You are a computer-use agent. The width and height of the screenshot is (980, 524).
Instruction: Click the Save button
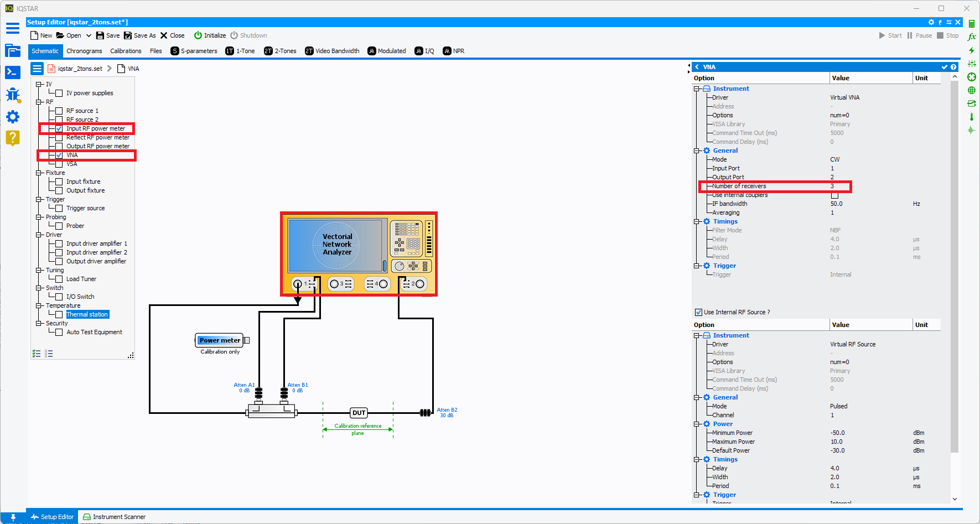(108, 35)
